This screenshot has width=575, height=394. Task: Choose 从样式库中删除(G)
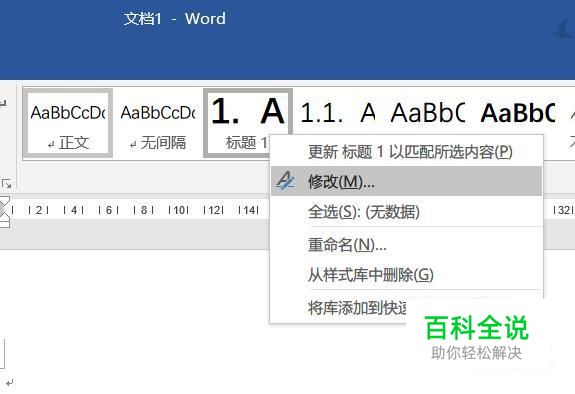tap(406, 274)
